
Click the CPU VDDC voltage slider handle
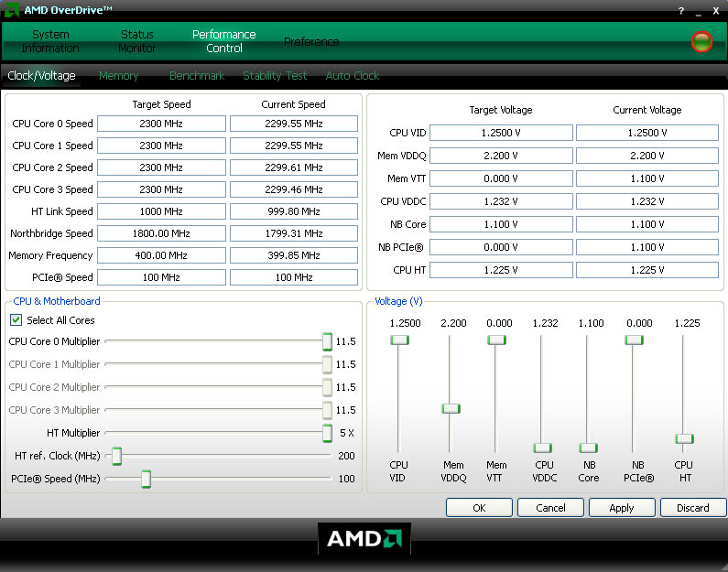(x=542, y=448)
